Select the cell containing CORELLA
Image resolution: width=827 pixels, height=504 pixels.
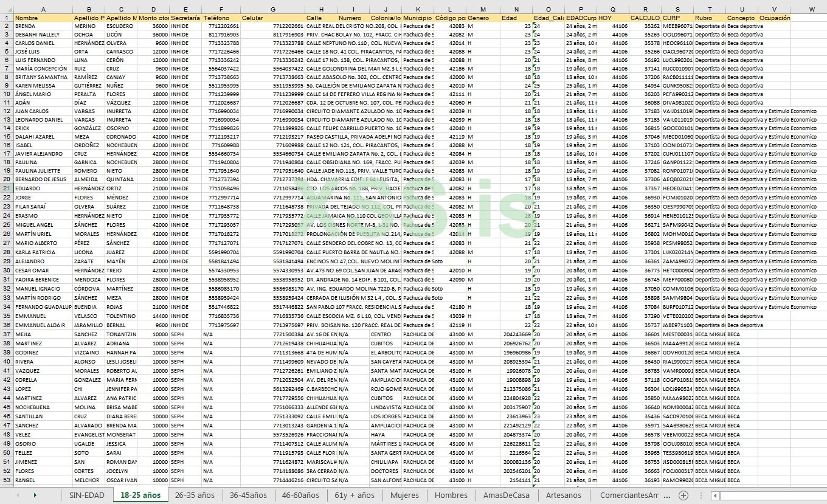43,380
